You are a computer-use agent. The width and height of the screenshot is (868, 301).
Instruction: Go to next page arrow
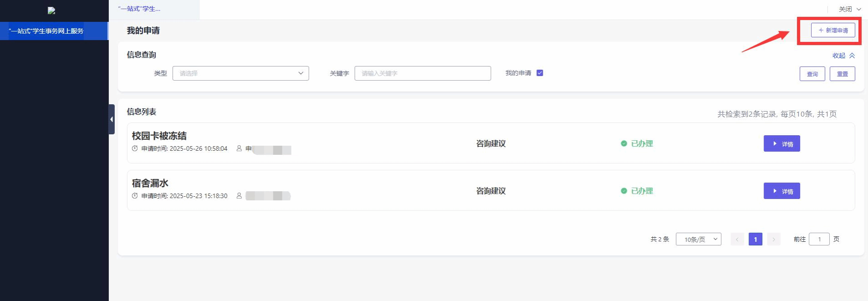click(x=773, y=239)
